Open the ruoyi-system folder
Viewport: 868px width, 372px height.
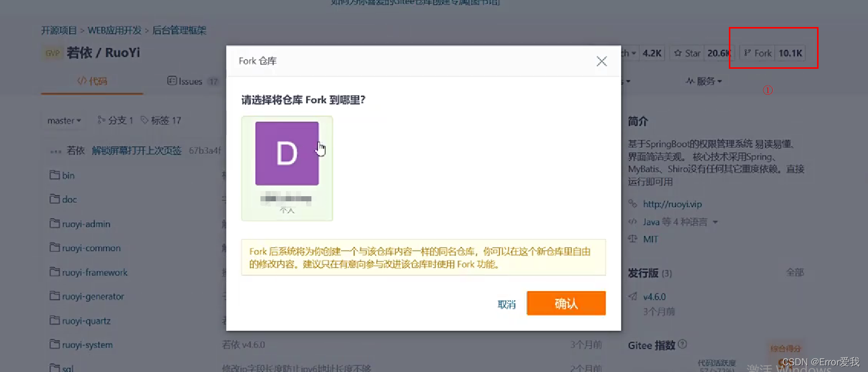coord(87,345)
